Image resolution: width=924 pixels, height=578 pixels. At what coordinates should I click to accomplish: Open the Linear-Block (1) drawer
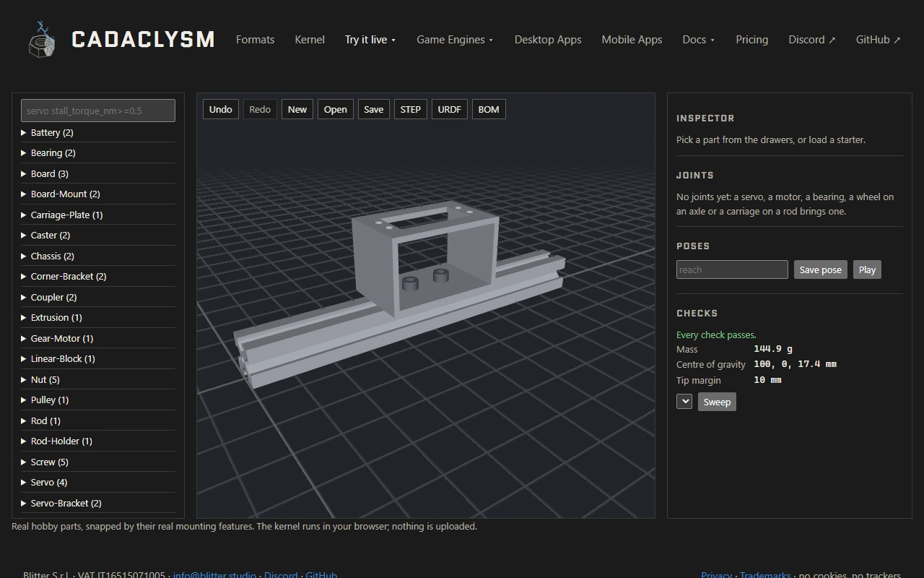click(98, 359)
